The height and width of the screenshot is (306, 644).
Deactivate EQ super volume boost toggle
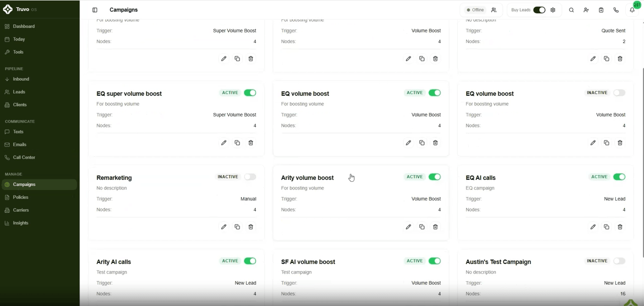pos(250,93)
